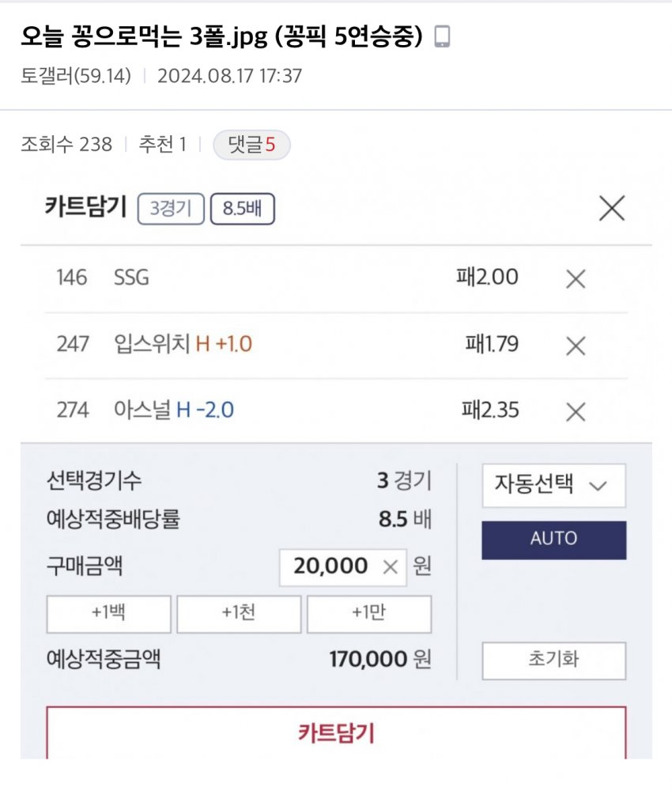Close the cart panel with the large X
Viewport: 672px width, 791px height.
(x=612, y=208)
